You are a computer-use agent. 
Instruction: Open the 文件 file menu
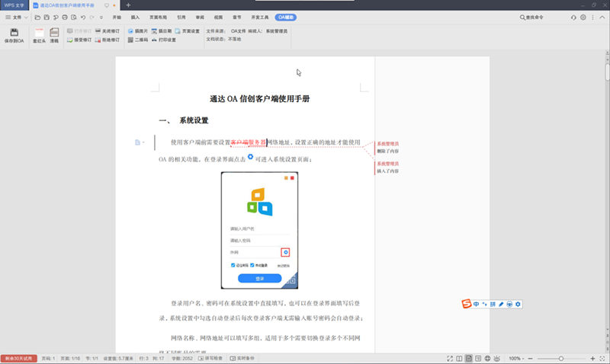[14, 18]
